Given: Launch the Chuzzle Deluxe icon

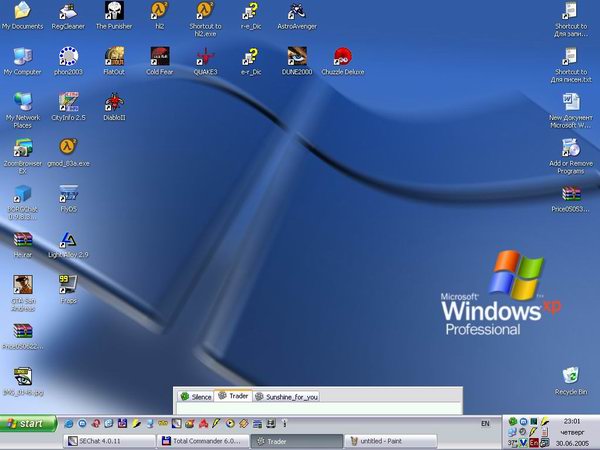Looking at the screenshot, I should click(343, 61).
